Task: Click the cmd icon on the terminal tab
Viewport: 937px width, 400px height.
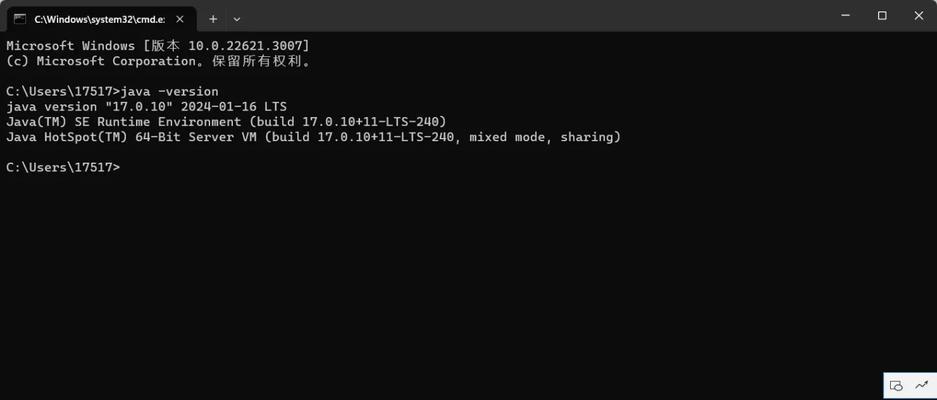Action: 20,19
